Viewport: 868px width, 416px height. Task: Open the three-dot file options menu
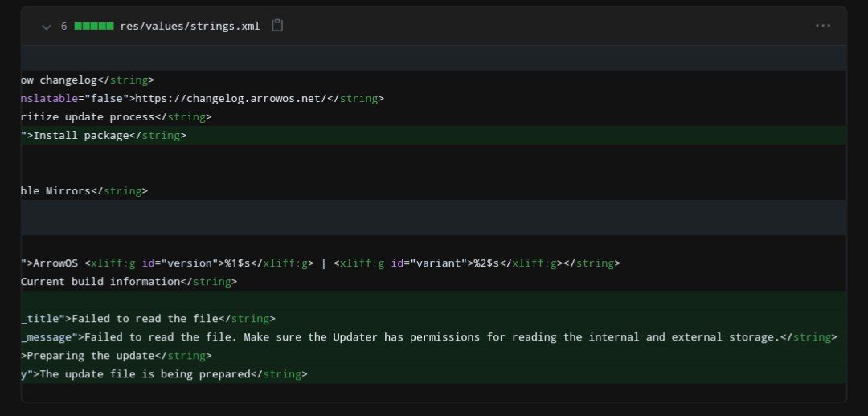coord(823,26)
